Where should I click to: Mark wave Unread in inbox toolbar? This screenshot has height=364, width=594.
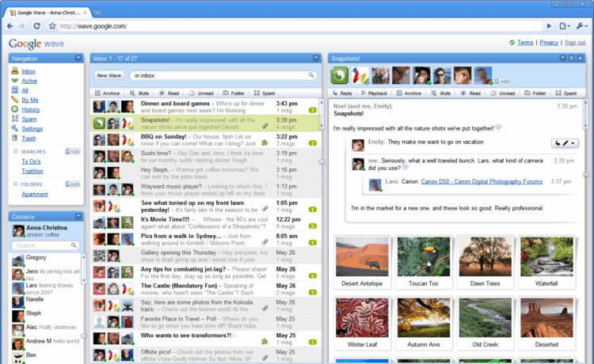(201, 93)
